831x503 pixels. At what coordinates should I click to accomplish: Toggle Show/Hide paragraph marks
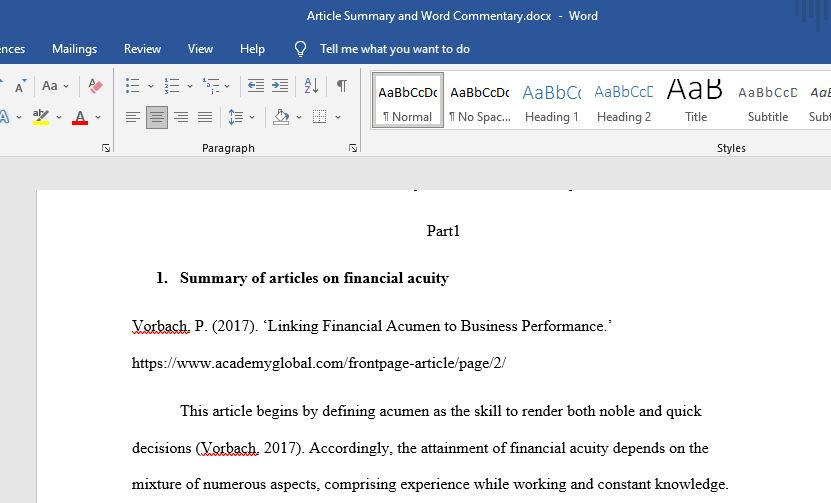pos(342,85)
